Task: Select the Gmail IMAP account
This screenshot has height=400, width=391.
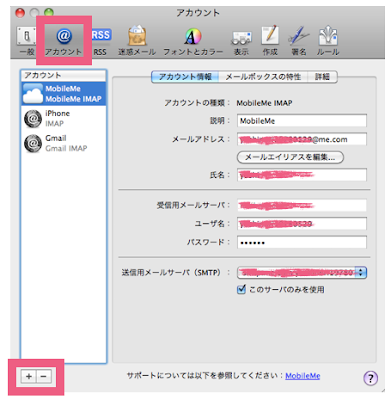Action: (64, 143)
